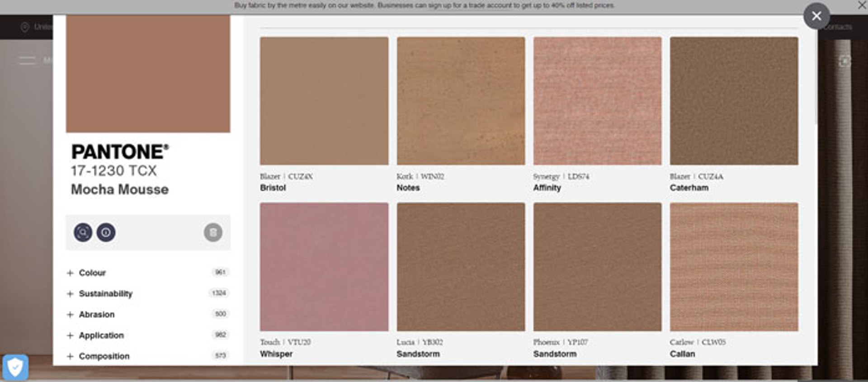
Task: Click the Whisper fabric name
Action: (x=276, y=354)
